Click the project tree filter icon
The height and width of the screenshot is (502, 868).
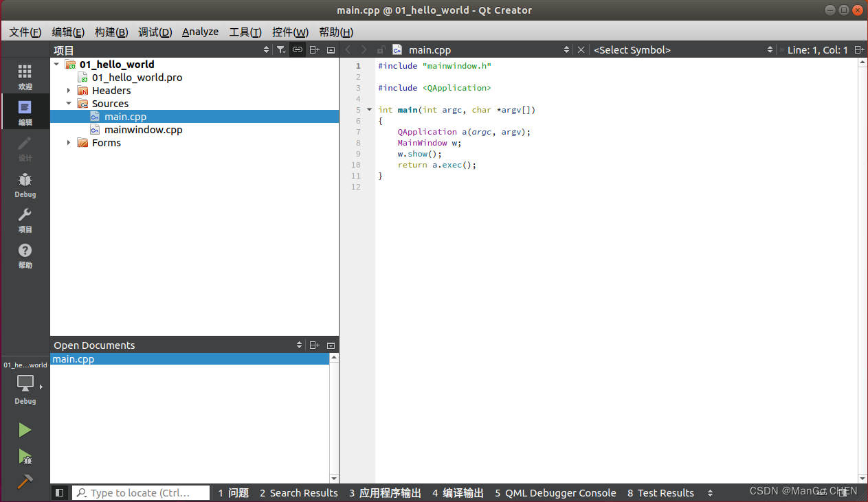[281, 49]
